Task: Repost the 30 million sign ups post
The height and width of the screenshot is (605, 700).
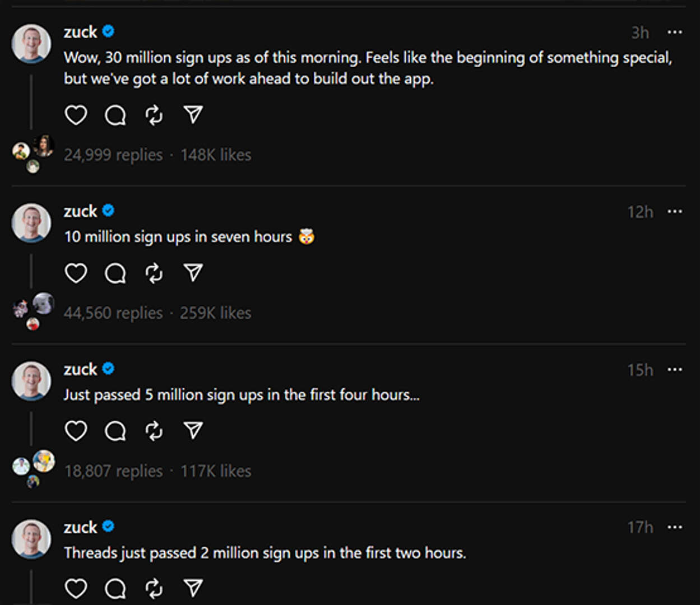Action: pyautogui.click(x=154, y=115)
